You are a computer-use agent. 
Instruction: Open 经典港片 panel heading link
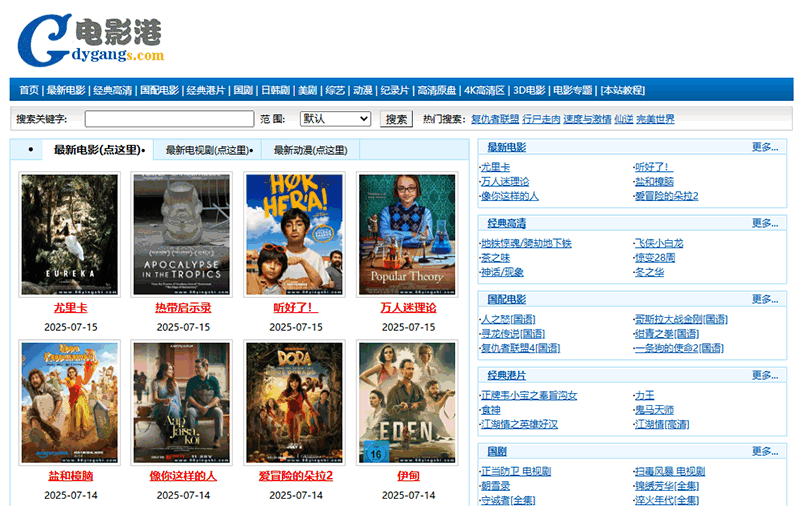(x=506, y=375)
